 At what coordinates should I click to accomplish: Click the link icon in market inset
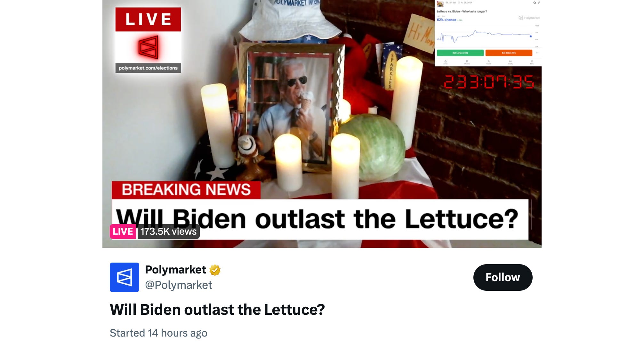click(x=539, y=3)
